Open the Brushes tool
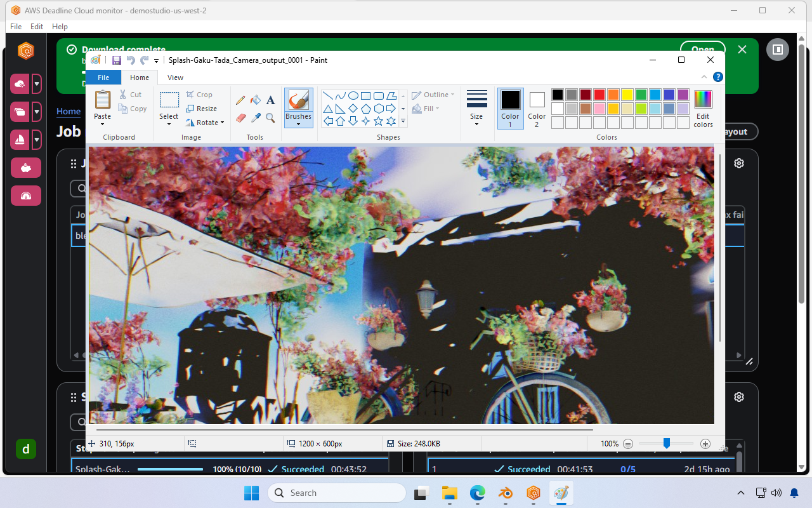This screenshot has height=508, width=812. pos(298,108)
